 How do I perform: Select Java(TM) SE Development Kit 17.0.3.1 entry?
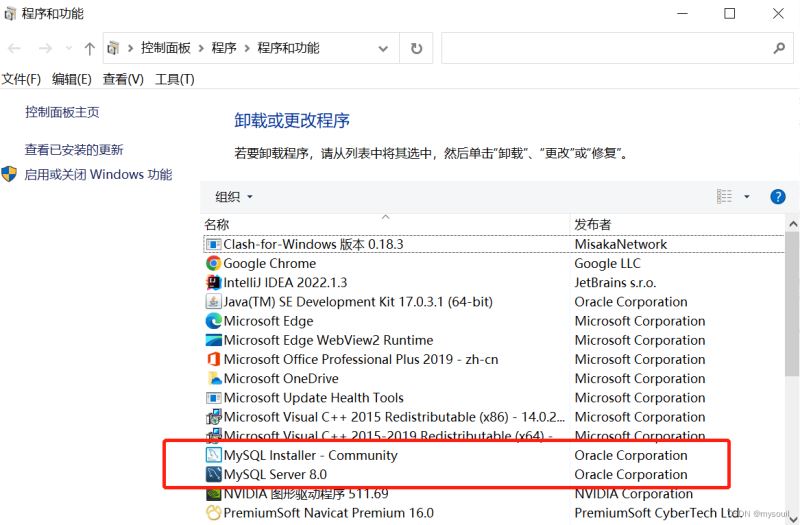(x=358, y=302)
